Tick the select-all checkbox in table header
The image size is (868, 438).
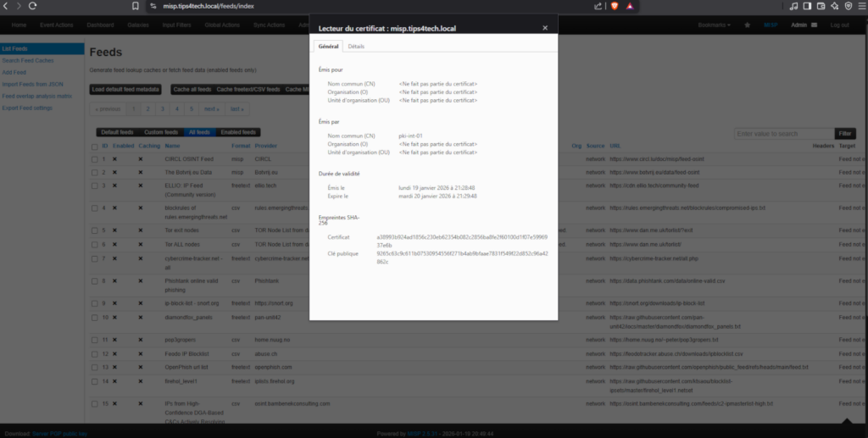pyautogui.click(x=93, y=147)
